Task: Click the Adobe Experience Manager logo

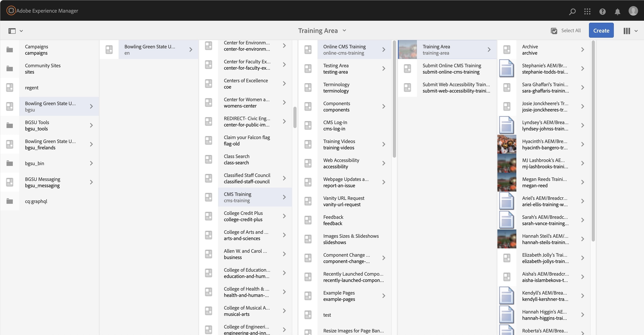Action: tap(11, 10)
